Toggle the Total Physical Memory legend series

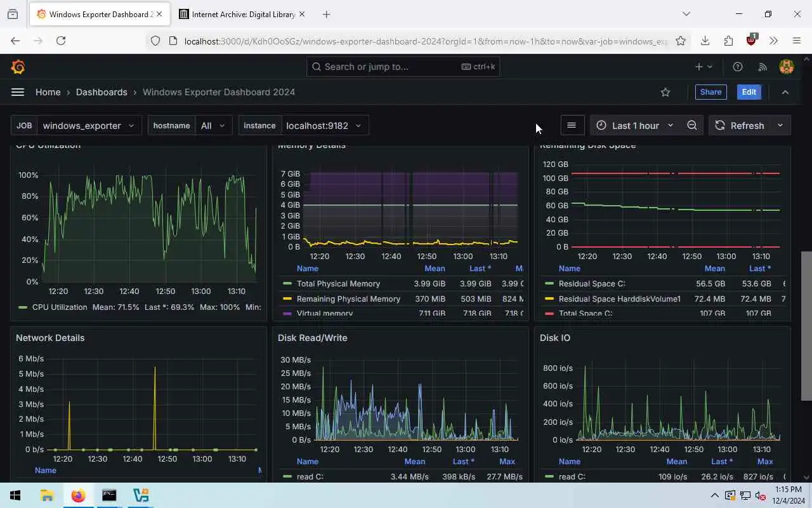pos(338,284)
